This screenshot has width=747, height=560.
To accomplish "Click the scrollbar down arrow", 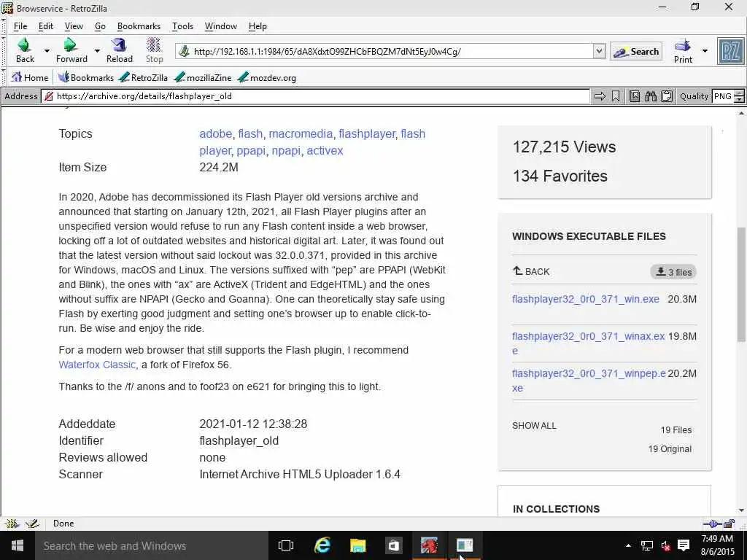I will click(x=741, y=510).
